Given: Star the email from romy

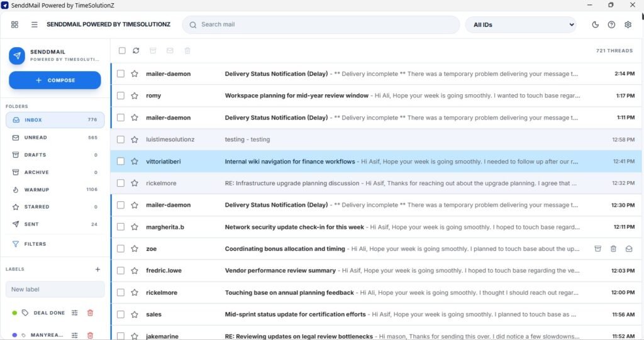Looking at the screenshot, I should 134,96.
